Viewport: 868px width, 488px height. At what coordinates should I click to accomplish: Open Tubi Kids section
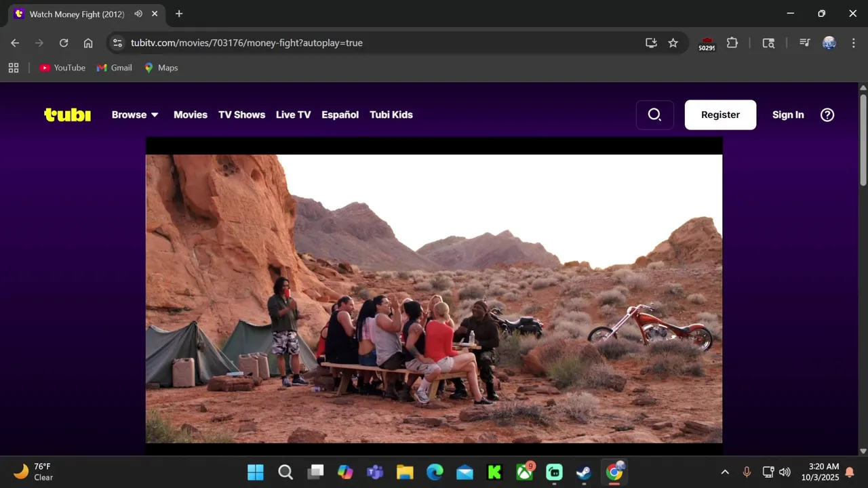(391, 115)
